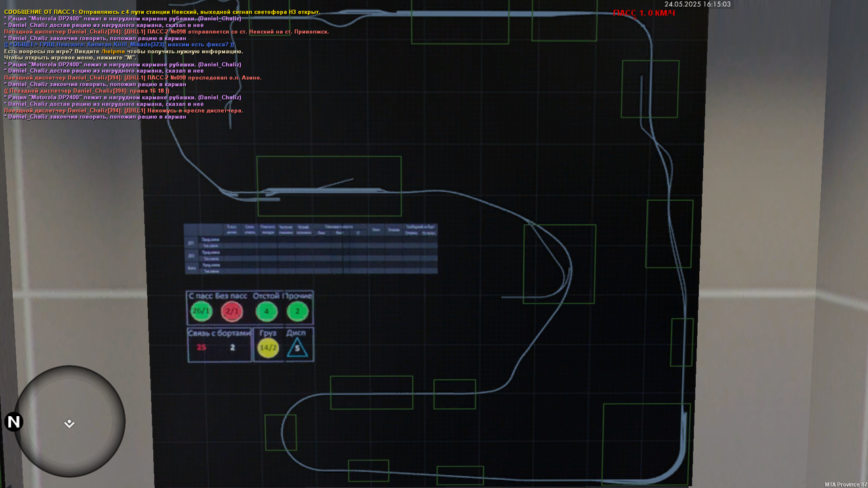The width and height of the screenshot is (868, 488).
Task: Select the green circle showing 4 under Отстой
Action: (x=267, y=312)
